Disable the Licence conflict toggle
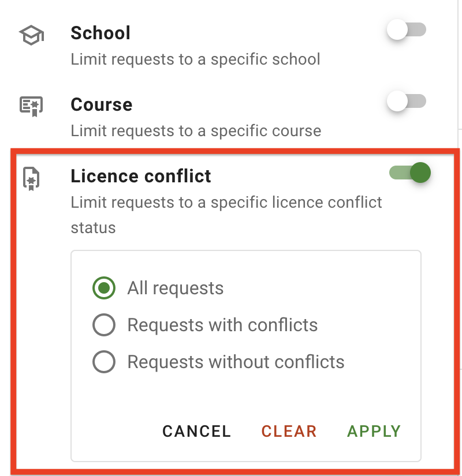462x476 pixels. 410,173
